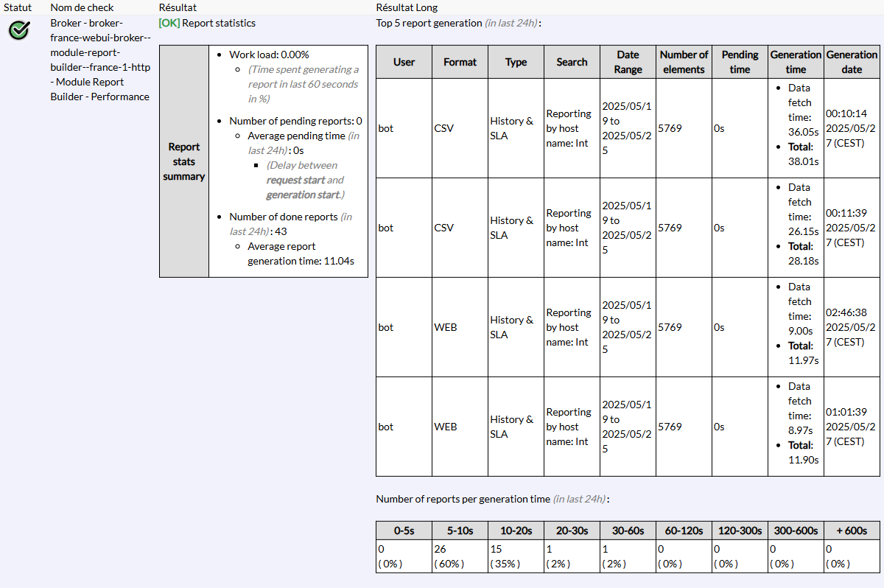Click the Search column header

coord(572,62)
